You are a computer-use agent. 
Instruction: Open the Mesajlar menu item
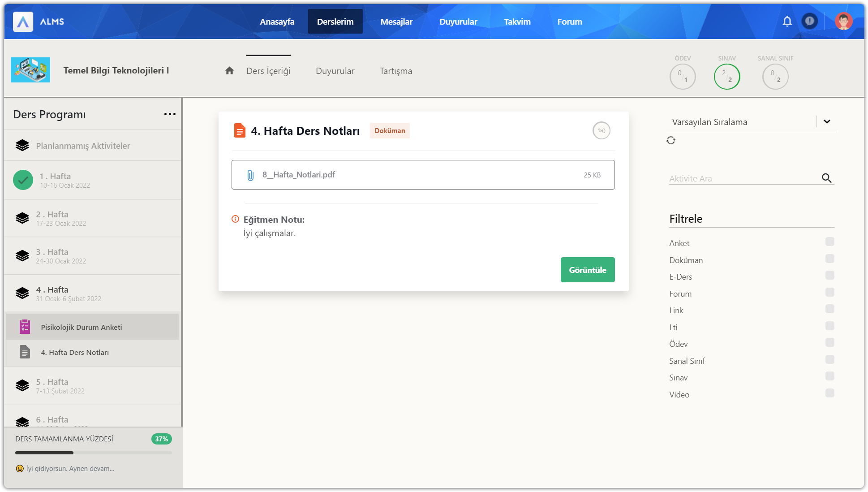point(396,22)
